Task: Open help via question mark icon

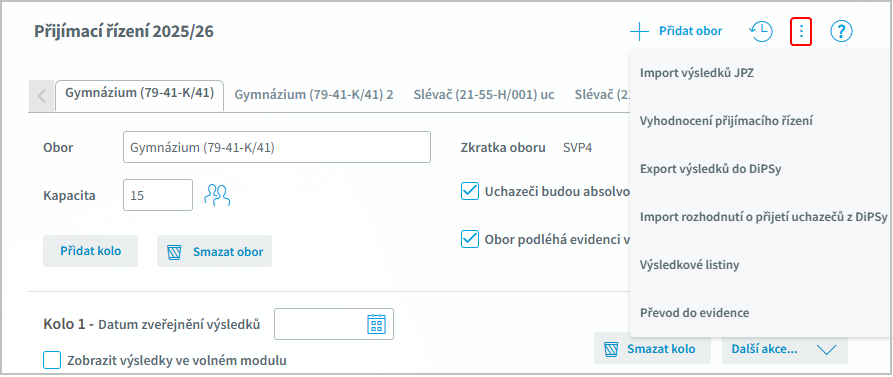Action: tap(841, 31)
